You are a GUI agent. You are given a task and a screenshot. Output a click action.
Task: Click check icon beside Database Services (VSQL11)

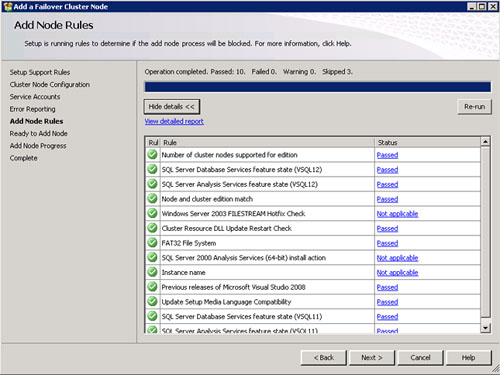tap(152, 316)
